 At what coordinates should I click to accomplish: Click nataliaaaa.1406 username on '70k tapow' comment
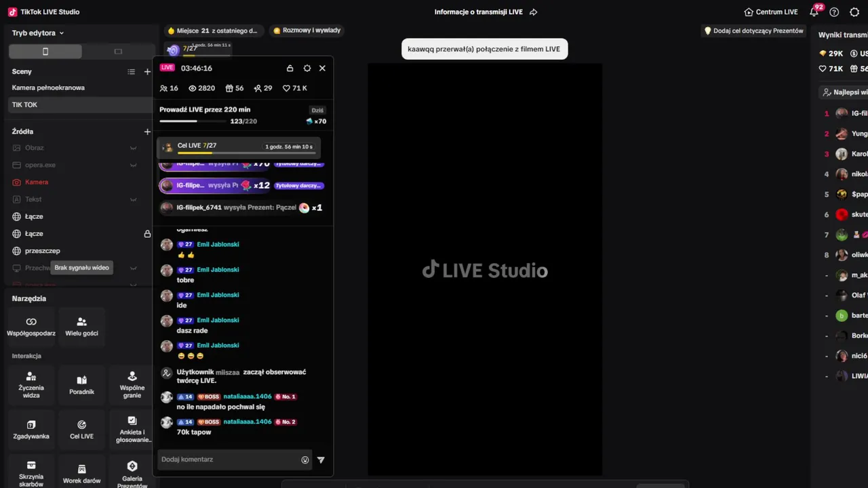[x=248, y=422]
